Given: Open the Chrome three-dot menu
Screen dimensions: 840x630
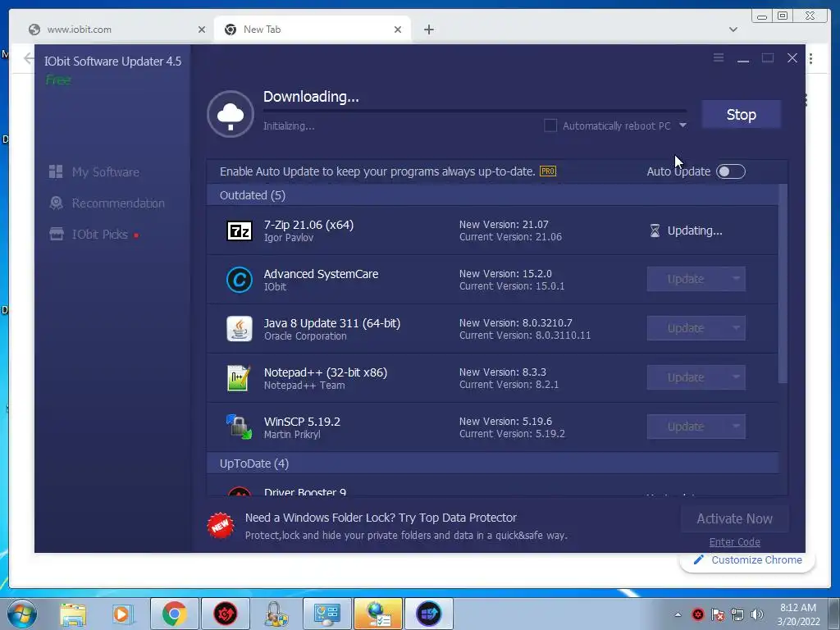Looking at the screenshot, I should click(811, 58).
